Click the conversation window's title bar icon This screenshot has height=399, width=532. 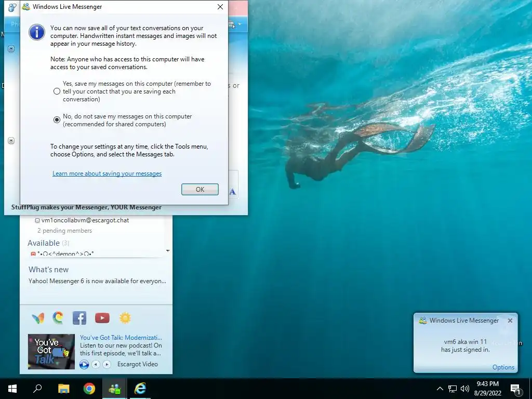click(12, 7)
